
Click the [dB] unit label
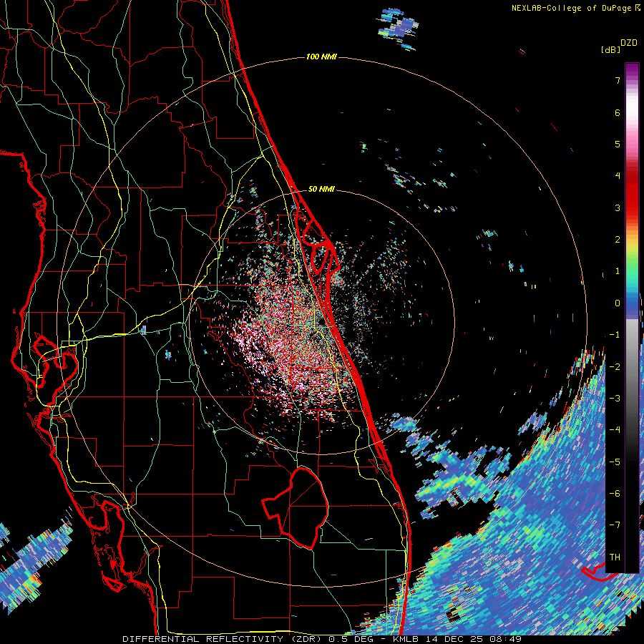[x=610, y=49]
